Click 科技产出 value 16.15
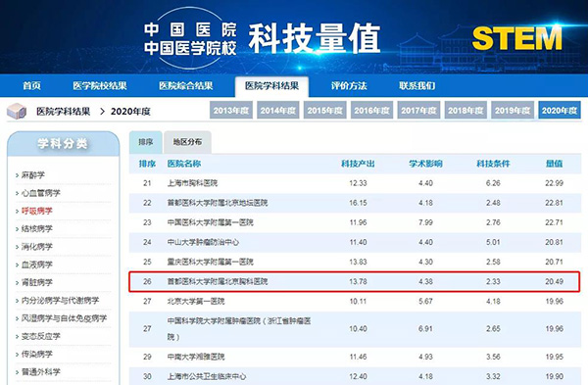This screenshot has width=588, height=385. point(358,203)
